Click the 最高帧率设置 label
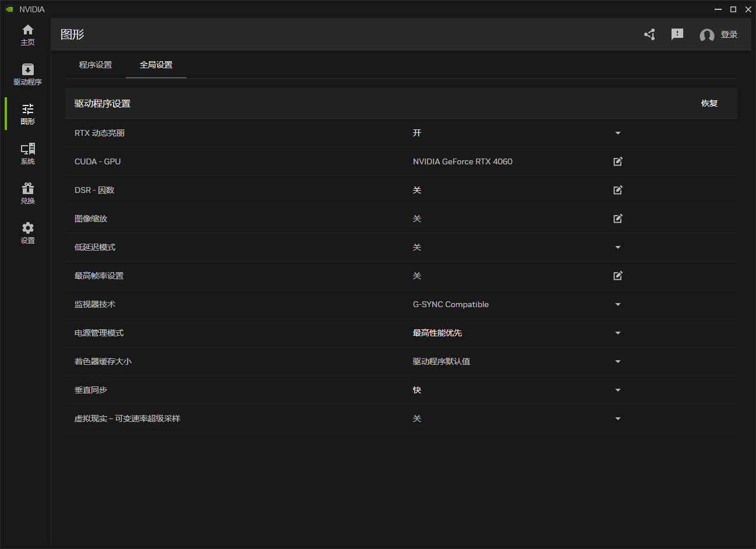756x549 pixels. coord(99,276)
